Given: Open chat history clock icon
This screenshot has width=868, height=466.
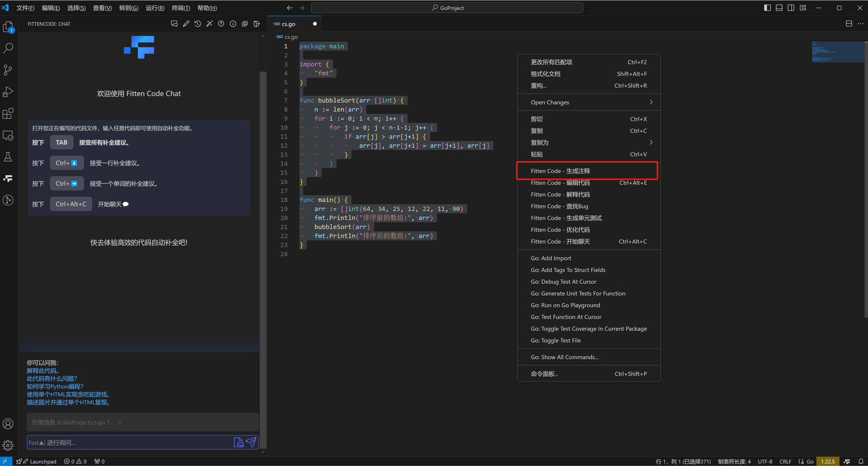Looking at the screenshot, I should tap(198, 24).
